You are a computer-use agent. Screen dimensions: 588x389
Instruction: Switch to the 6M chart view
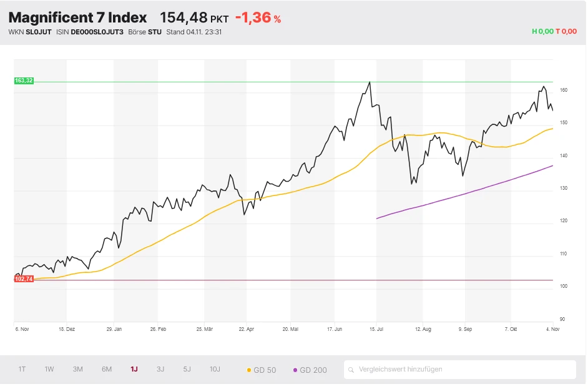[x=105, y=370]
